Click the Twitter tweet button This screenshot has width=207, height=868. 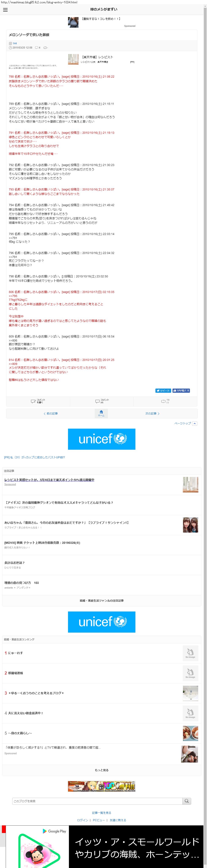click(163, 390)
